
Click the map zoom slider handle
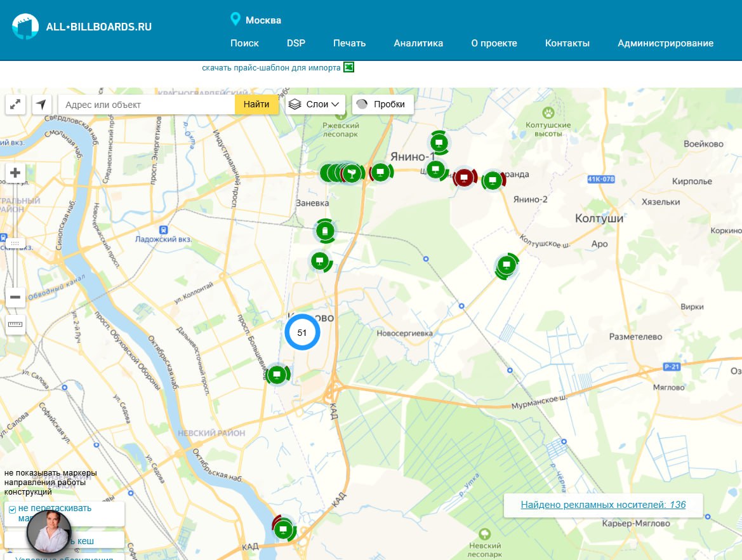point(15,244)
